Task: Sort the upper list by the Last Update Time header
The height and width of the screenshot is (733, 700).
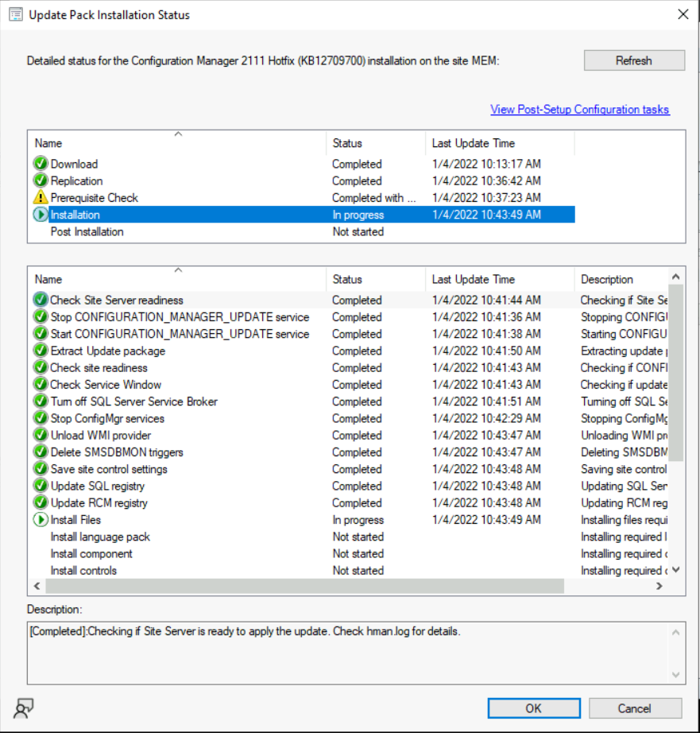Action: pyautogui.click(x=500, y=143)
